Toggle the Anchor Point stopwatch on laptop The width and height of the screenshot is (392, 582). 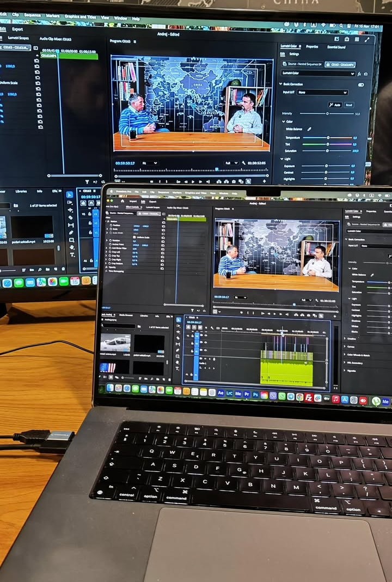(110, 244)
